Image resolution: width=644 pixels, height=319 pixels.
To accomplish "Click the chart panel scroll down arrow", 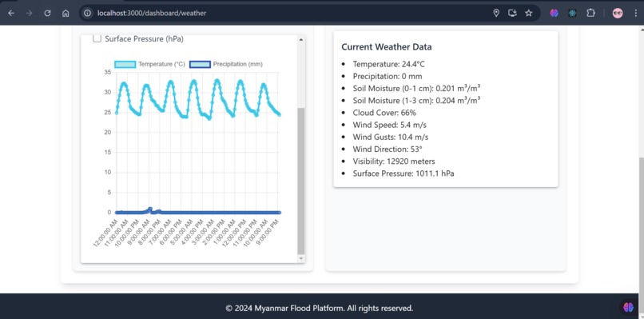I will point(301,258).
